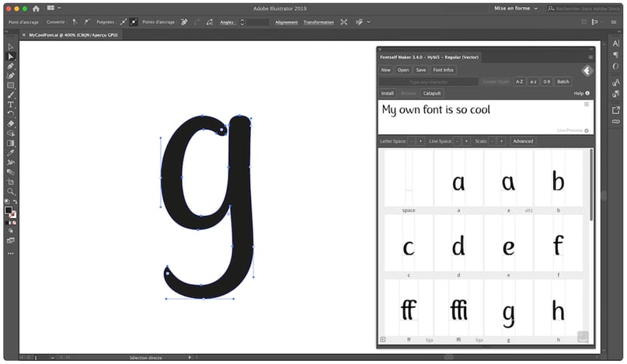
Task: Select the Rectangle shape tool
Action: (11, 85)
